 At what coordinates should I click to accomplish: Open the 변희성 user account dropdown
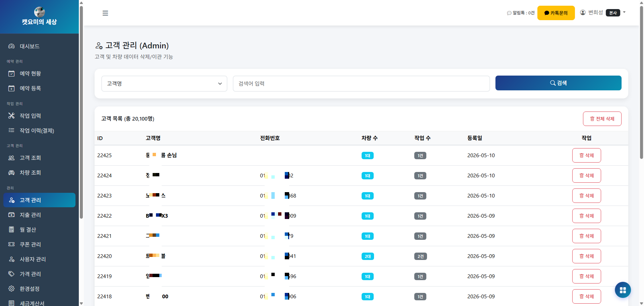click(x=603, y=13)
